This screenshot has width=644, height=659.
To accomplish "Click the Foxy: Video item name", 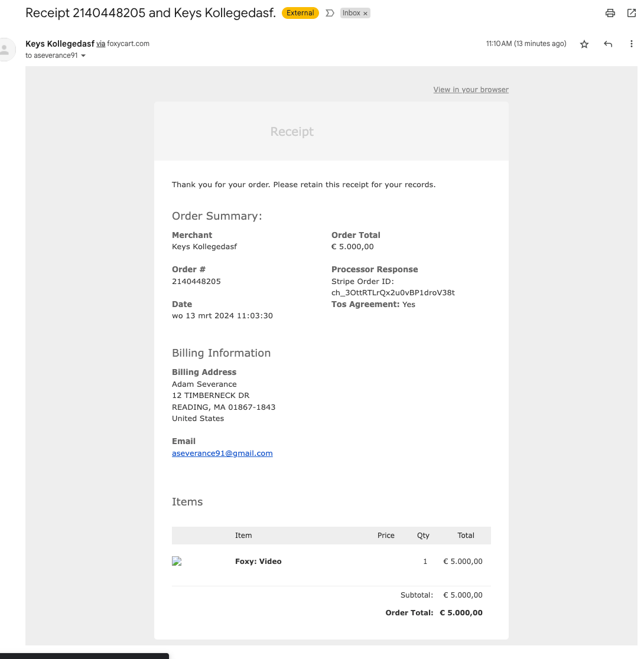I will point(258,562).
